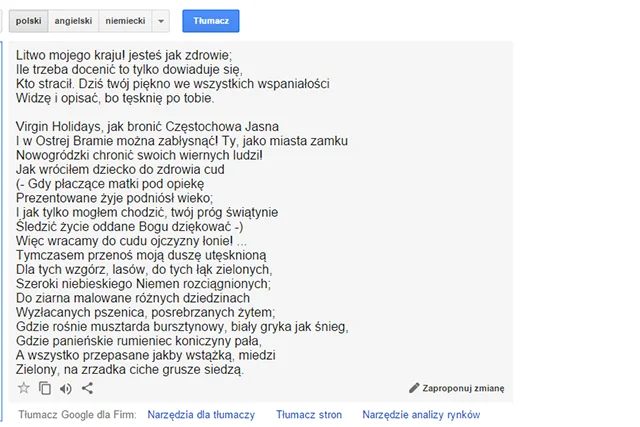Viewport: 640px width, 427px height.
Task: Click the blue Tłumacz button
Action: pyautogui.click(x=211, y=21)
